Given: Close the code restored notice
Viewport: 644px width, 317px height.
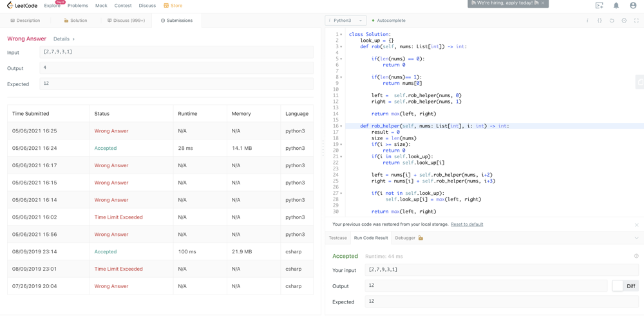Looking at the screenshot, I should (x=637, y=225).
